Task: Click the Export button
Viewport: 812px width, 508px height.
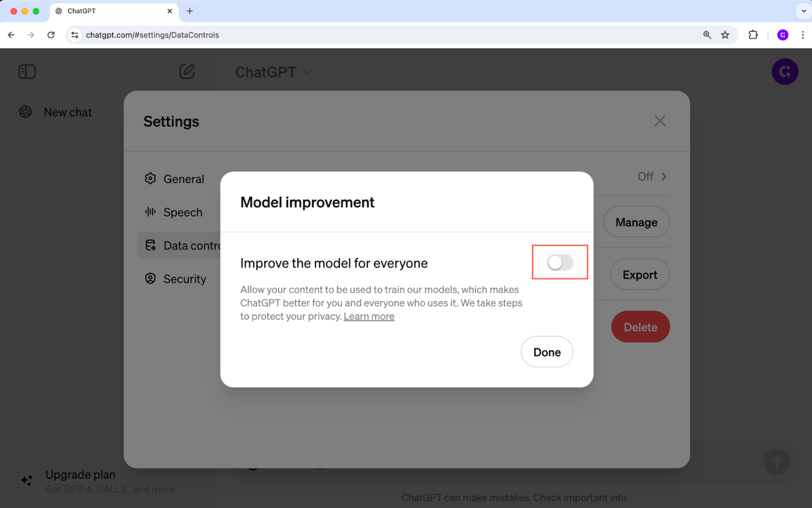Action: [x=640, y=275]
